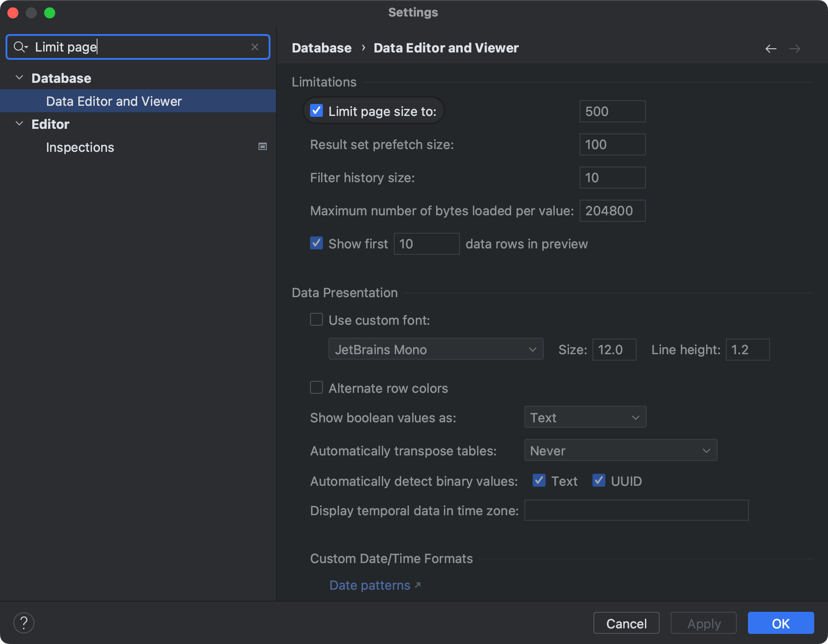This screenshot has height=644, width=828.
Task: Enable the "Use custom font" checkbox
Action: [316, 319]
